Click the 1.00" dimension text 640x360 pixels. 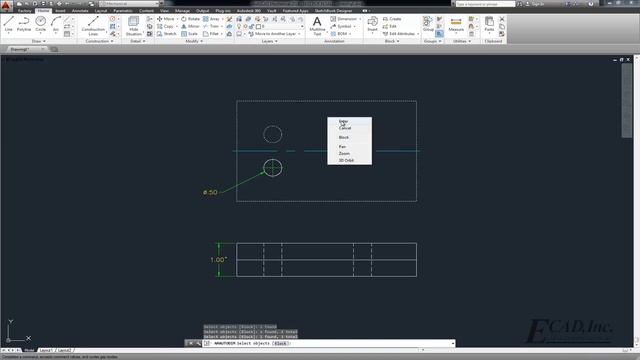point(219,260)
